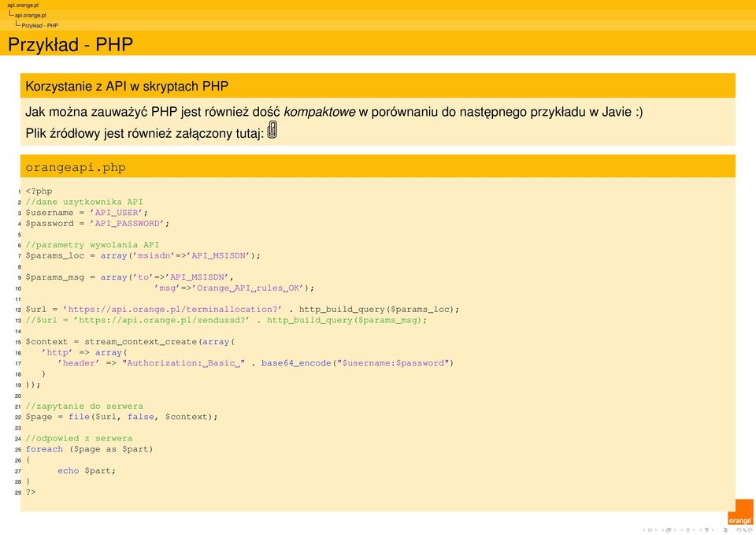Go to the previous frame arrow

[x=662, y=530]
